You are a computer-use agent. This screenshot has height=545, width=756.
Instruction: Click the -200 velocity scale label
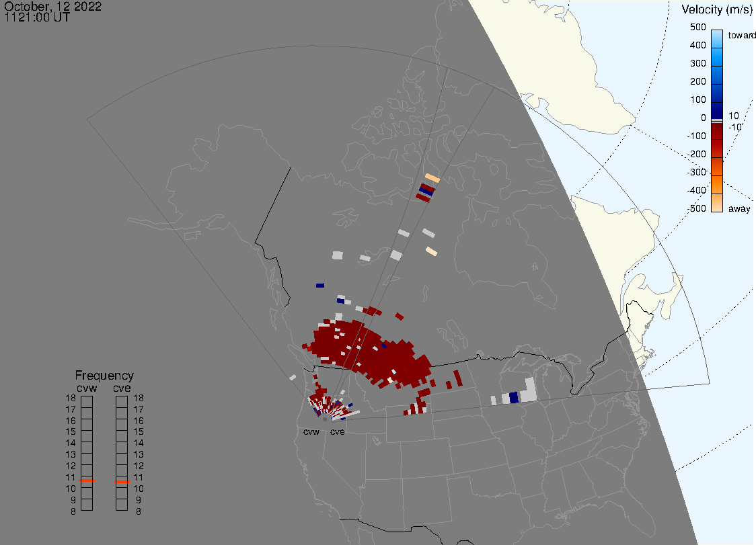pyautogui.click(x=696, y=154)
